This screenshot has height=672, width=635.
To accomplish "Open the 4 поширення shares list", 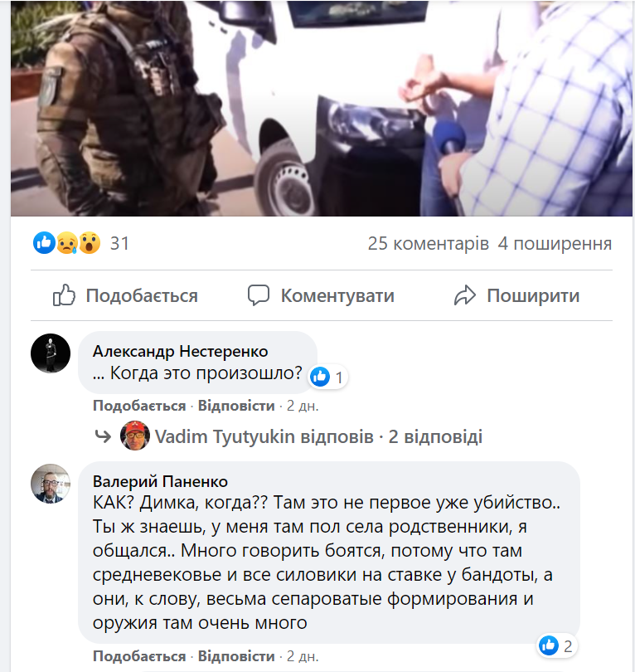I will (x=555, y=243).
